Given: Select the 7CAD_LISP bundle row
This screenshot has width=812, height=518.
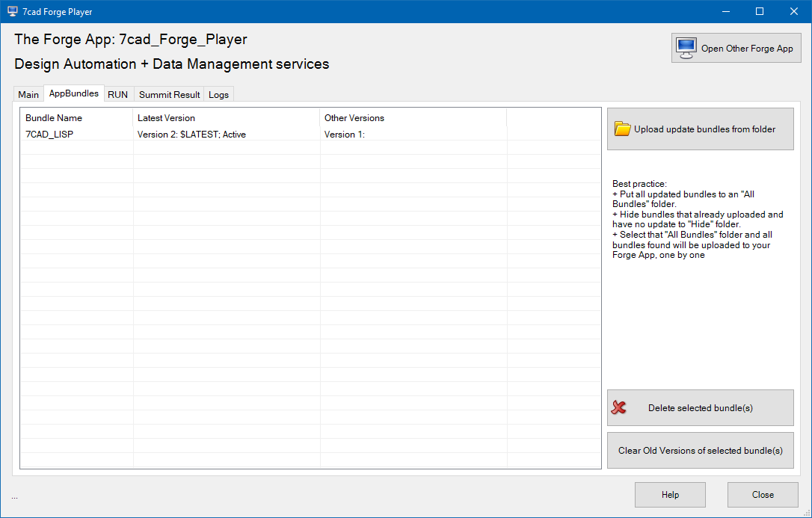Looking at the screenshot, I should (49, 135).
